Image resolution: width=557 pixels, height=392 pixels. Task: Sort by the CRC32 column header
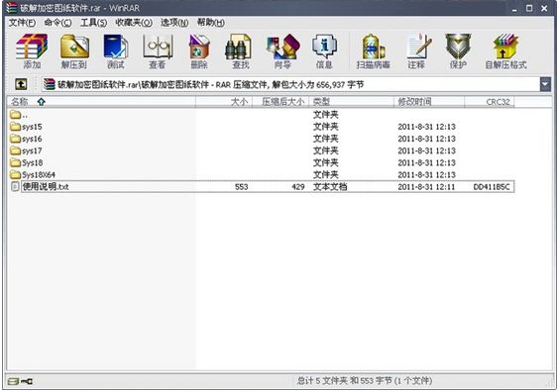coord(490,102)
